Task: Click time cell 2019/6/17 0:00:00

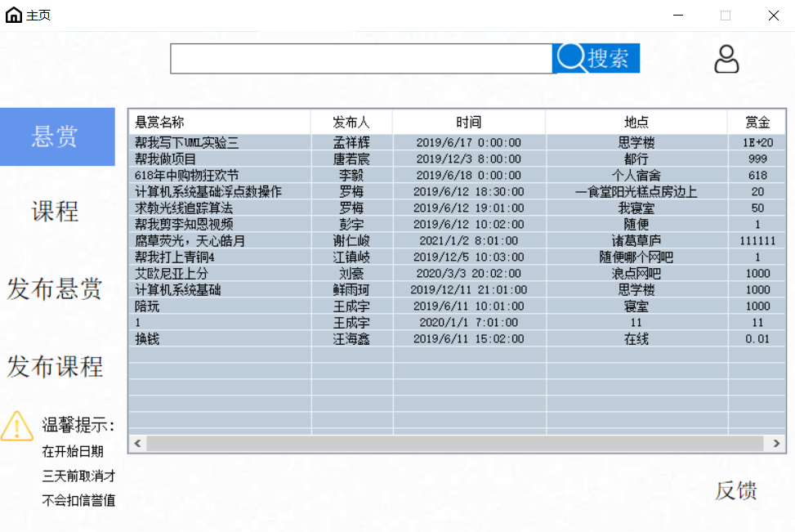Action: (x=469, y=142)
